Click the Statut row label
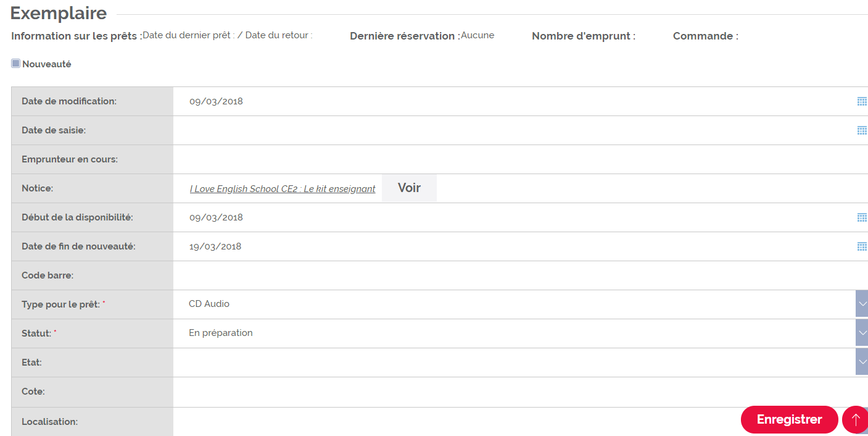The image size is (868, 436). click(x=38, y=333)
